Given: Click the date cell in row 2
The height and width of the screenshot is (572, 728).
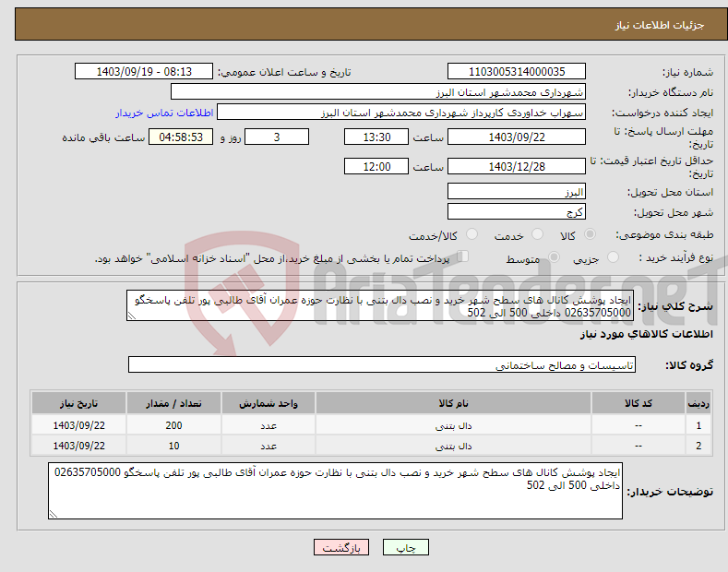Looking at the screenshot, I should coord(79,446).
